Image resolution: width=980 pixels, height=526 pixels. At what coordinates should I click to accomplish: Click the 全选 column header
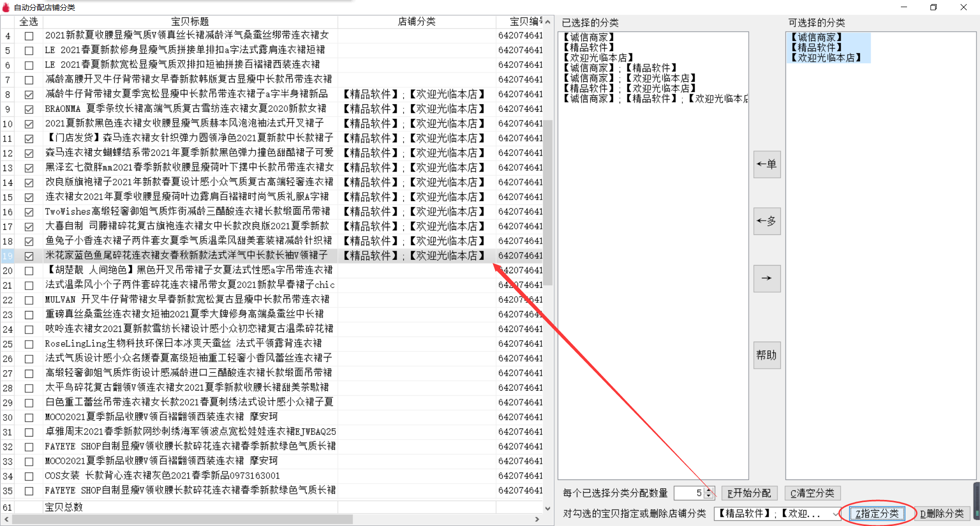pyautogui.click(x=29, y=21)
